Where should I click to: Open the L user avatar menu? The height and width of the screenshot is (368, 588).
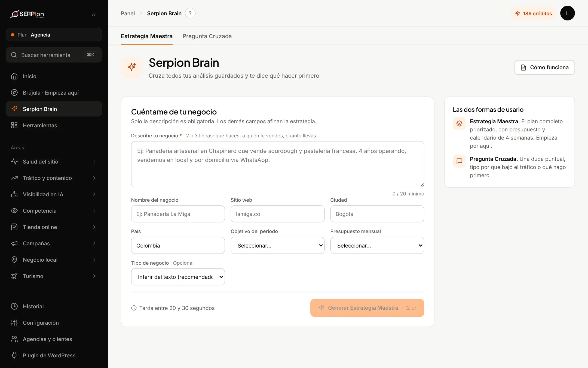click(567, 13)
